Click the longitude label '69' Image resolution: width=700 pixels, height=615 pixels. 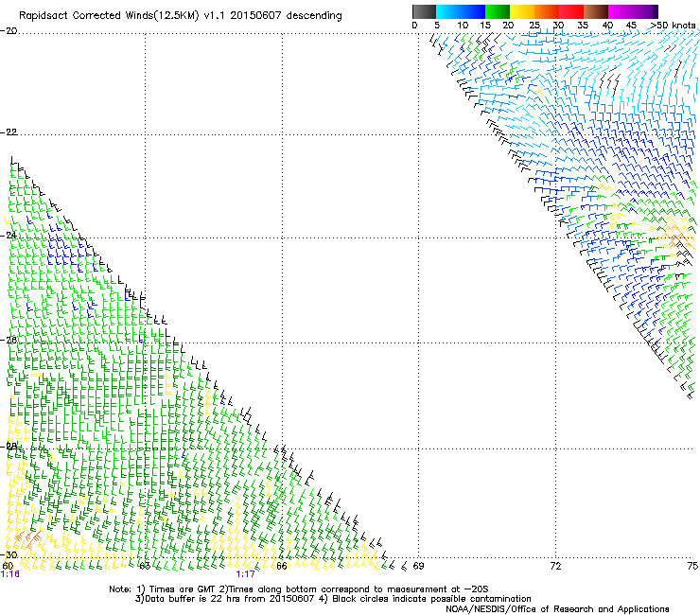[x=418, y=567]
